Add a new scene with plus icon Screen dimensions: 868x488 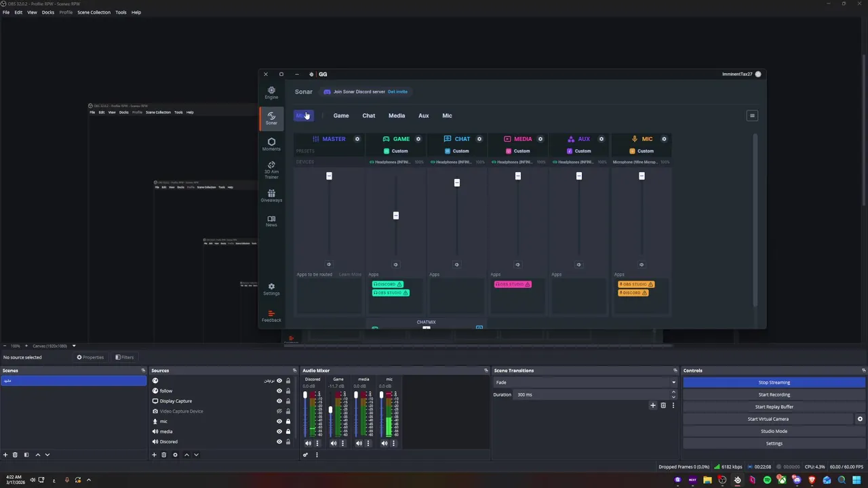[x=5, y=455]
